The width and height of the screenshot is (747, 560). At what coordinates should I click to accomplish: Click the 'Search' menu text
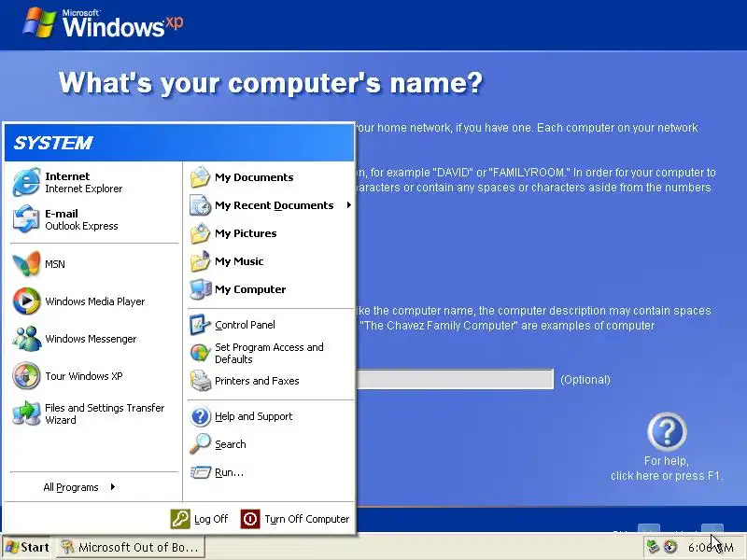230,444
